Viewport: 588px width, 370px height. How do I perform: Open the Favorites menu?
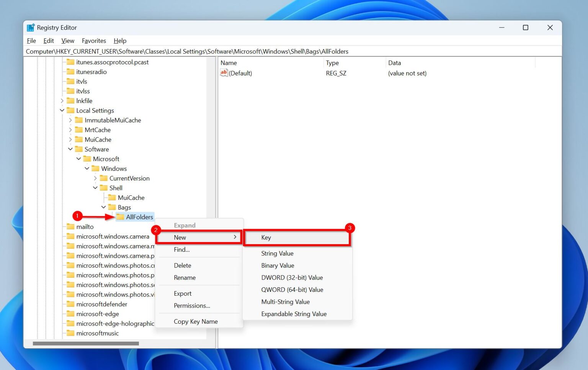94,41
